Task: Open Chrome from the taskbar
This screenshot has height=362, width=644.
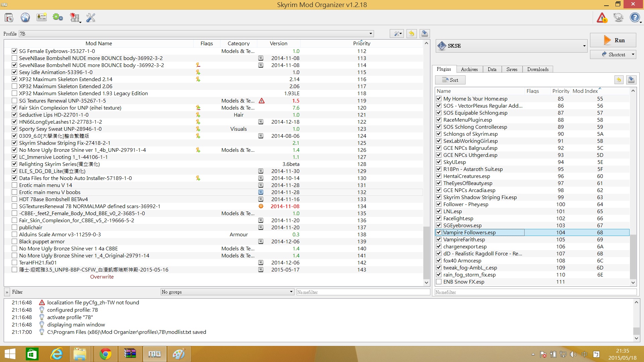Action: tap(105, 354)
